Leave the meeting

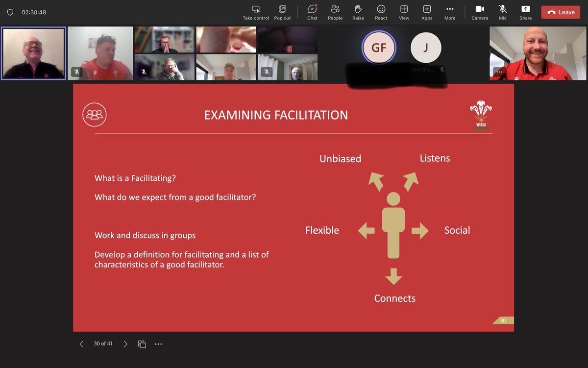(561, 12)
